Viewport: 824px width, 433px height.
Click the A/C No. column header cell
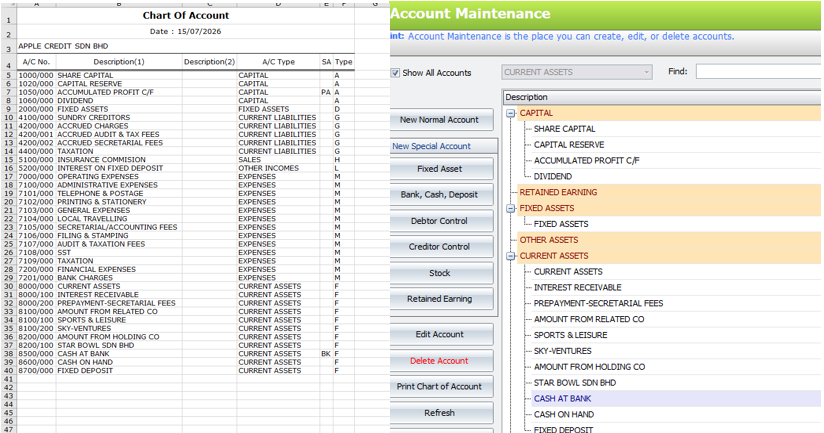[x=36, y=61]
